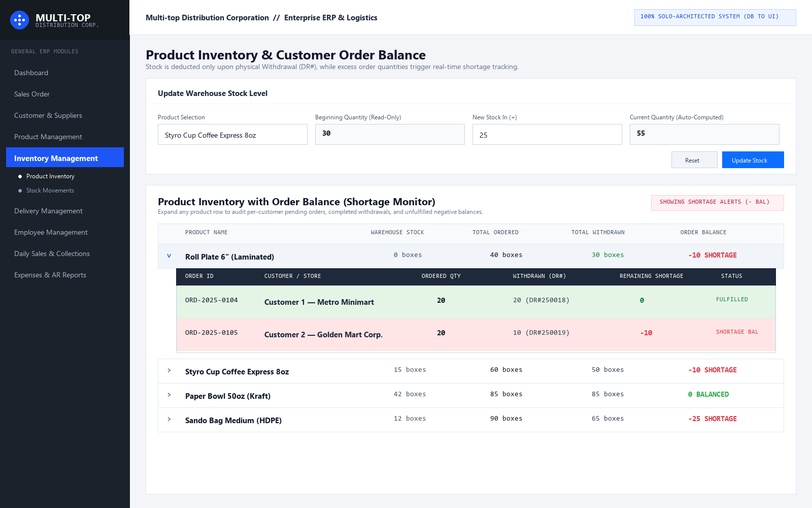The width and height of the screenshot is (812, 508).
Task: Open Product Inventory submenu item
Action: [x=50, y=176]
